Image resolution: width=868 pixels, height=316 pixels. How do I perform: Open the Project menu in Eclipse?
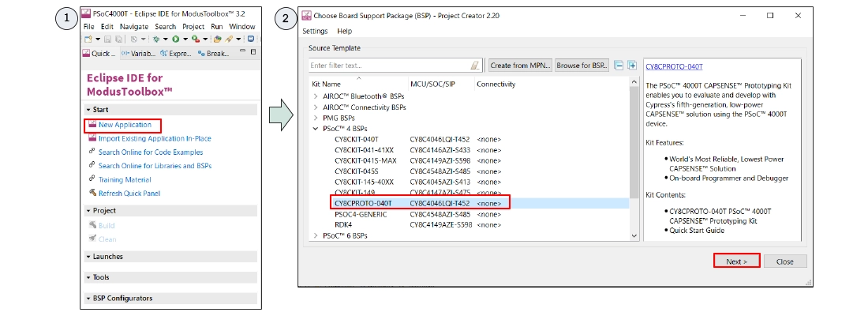(x=193, y=27)
